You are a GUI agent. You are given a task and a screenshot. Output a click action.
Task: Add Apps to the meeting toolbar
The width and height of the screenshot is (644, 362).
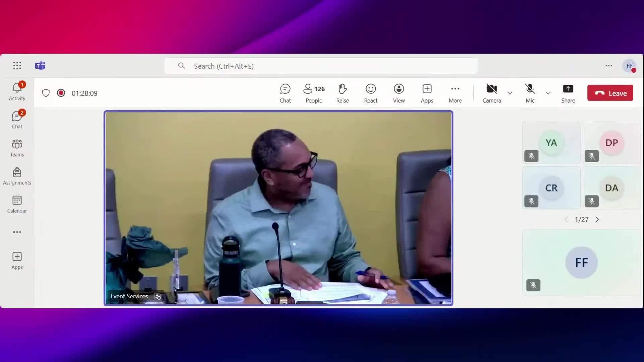[x=427, y=93]
